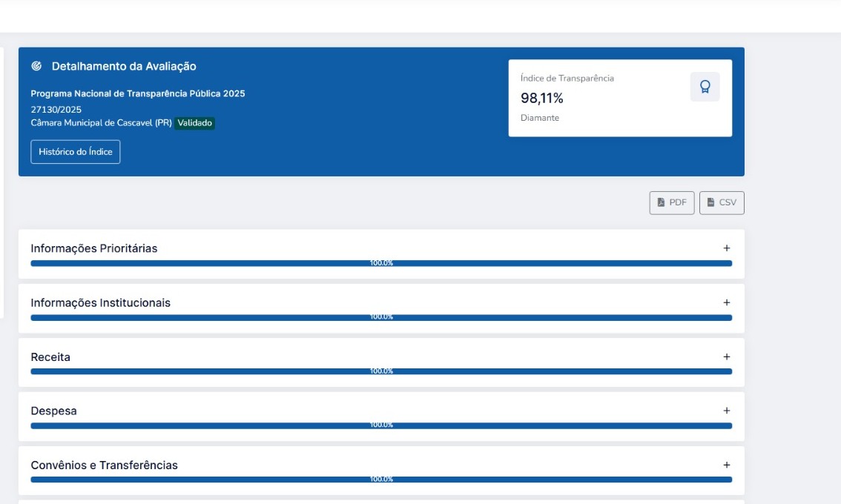841x504 pixels.
Task: Click the Programa Nacional de Transparência Pública 2025 title
Action: (x=137, y=93)
